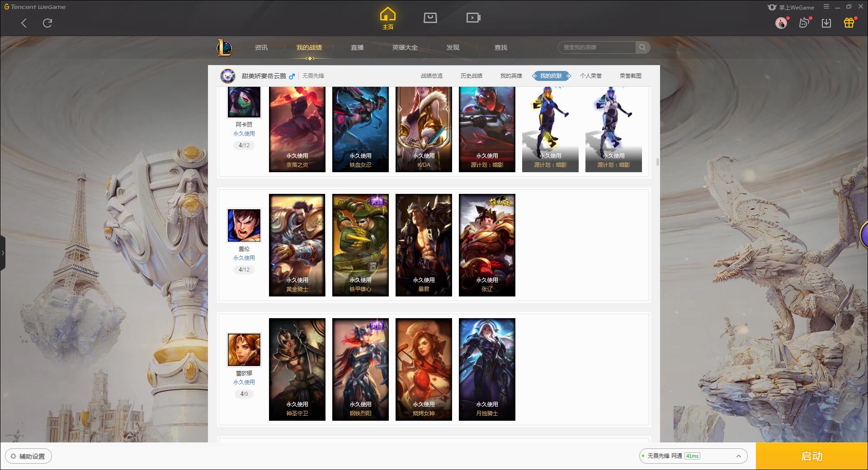Switch to 荣誉截图 sub-tab
Screen dimensions: 868x470
point(631,76)
